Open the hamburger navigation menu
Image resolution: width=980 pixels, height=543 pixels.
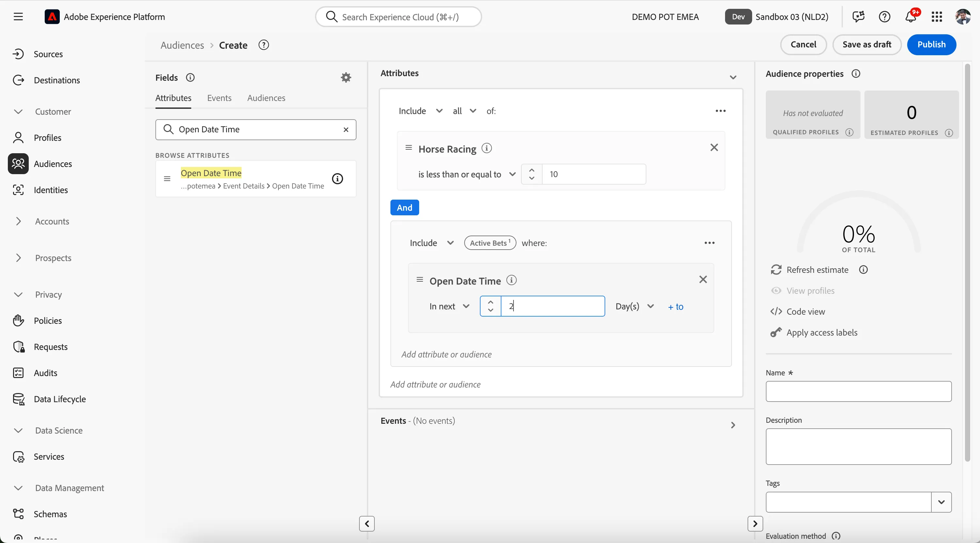(18, 17)
